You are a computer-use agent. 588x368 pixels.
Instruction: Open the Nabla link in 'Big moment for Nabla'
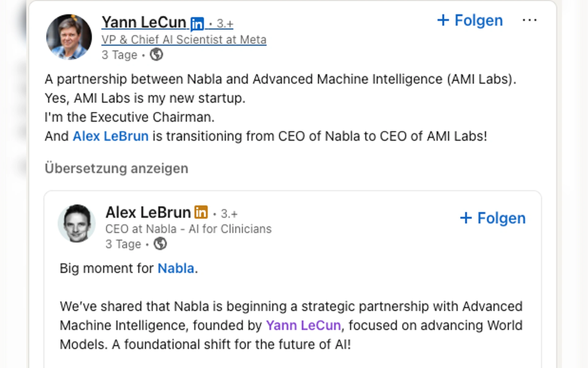point(175,268)
